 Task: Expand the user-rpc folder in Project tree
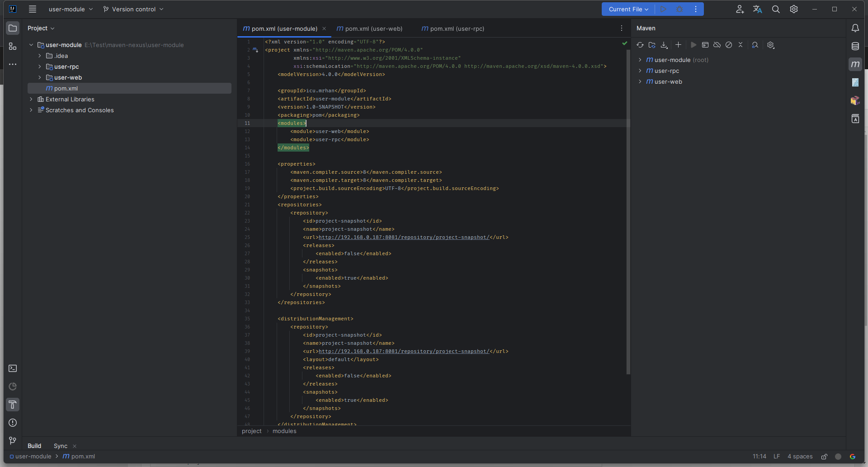point(40,67)
